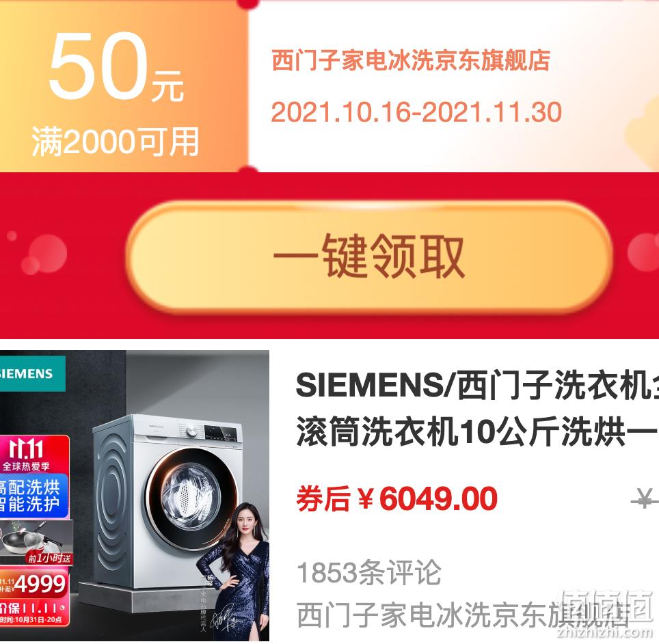This screenshot has width=659, height=644.
Task: View the 1853条评论 reviews link
Action: point(369,572)
